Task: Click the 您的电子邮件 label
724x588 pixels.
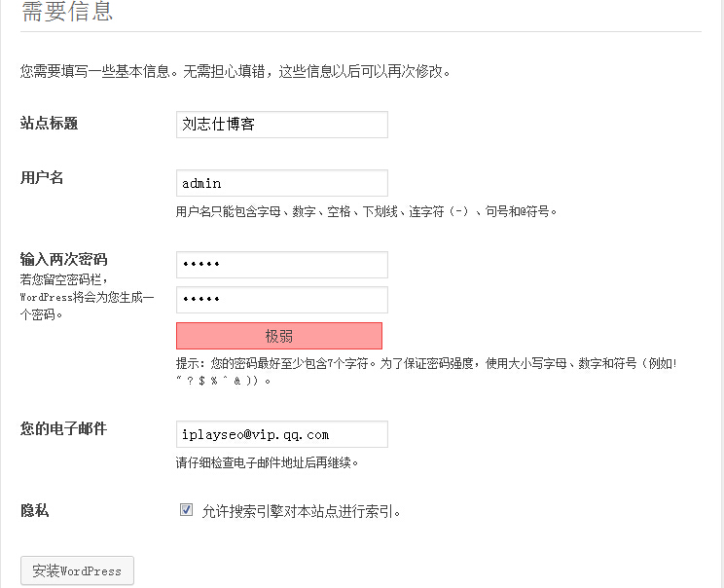Action: click(63, 428)
